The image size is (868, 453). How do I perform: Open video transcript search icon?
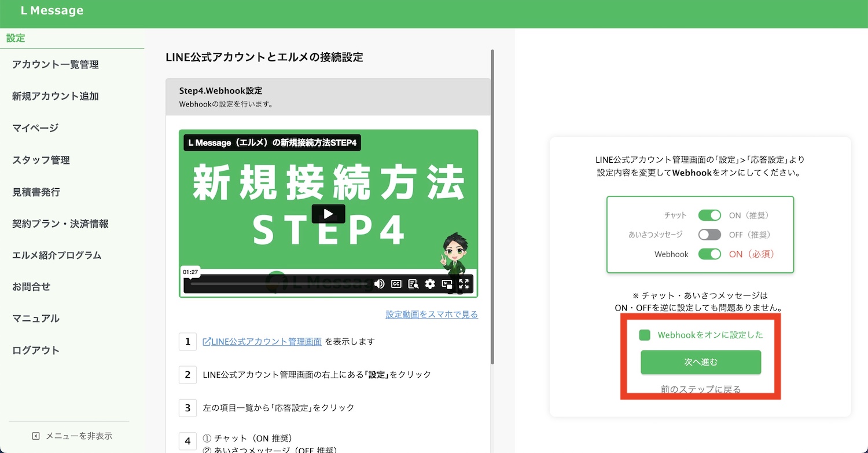click(x=413, y=284)
